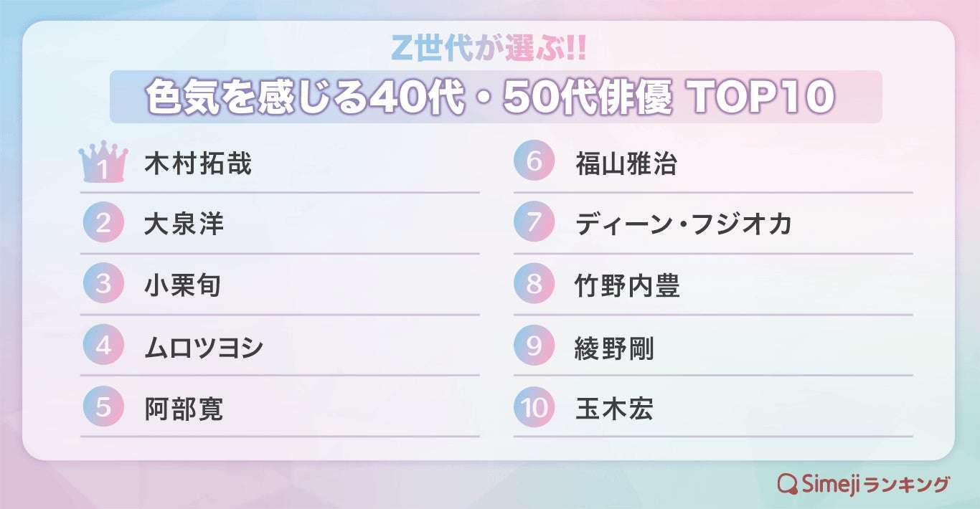Image resolution: width=980 pixels, height=509 pixels.
Task: Click the name 福山雅治
Action: tap(626, 163)
